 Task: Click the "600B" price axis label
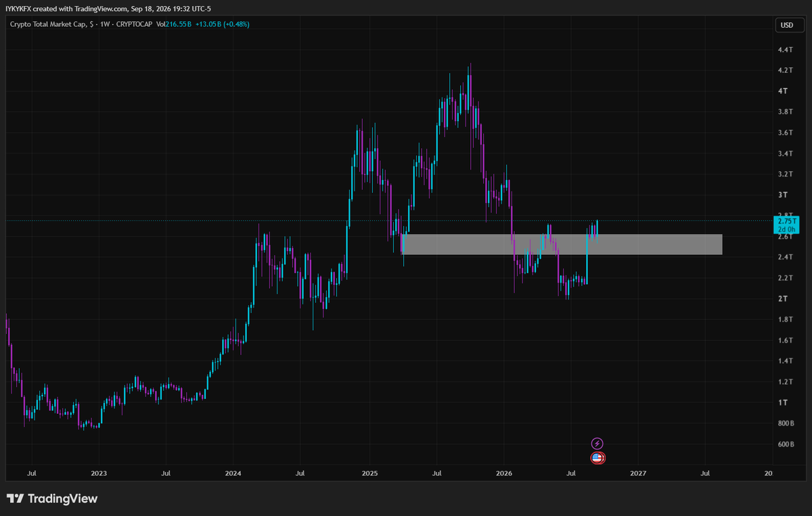(x=786, y=444)
